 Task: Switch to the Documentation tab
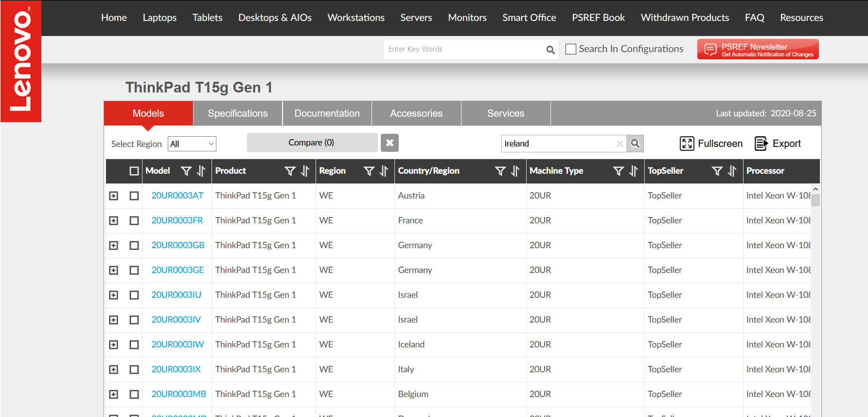click(x=327, y=113)
